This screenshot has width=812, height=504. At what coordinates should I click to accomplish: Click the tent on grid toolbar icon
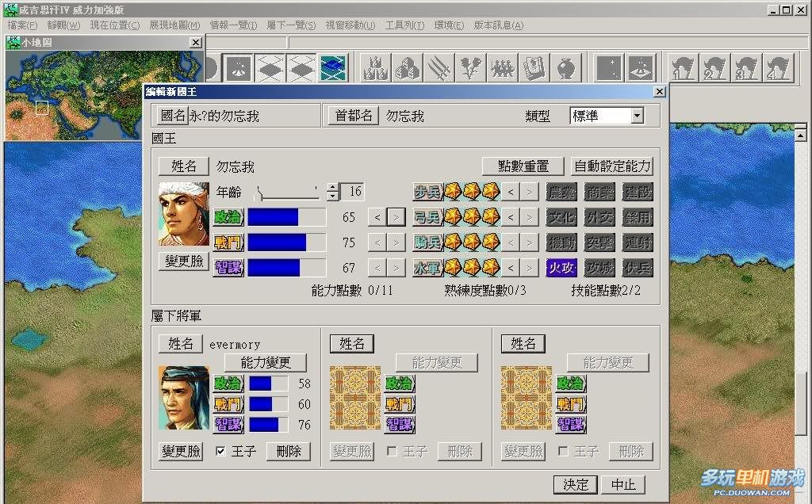(x=641, y=68)
